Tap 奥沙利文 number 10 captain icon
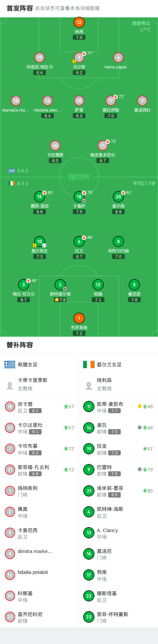 click(39, 241)
